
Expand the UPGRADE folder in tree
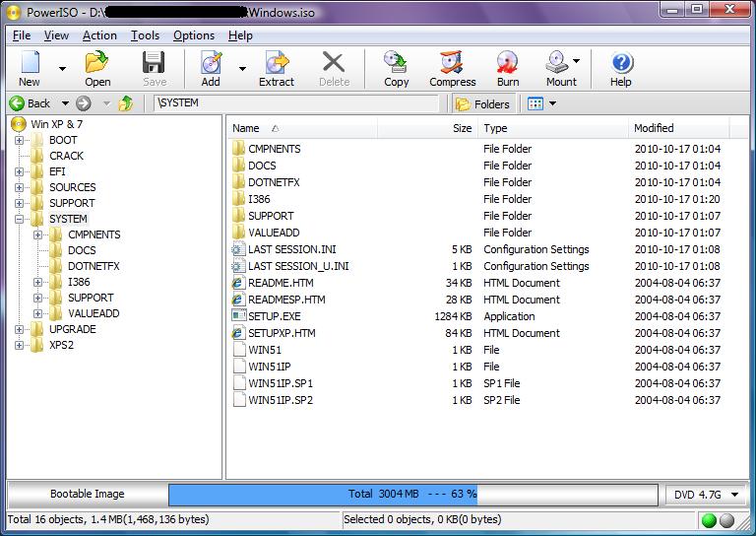pyautogui.click(x=19, y=329)
